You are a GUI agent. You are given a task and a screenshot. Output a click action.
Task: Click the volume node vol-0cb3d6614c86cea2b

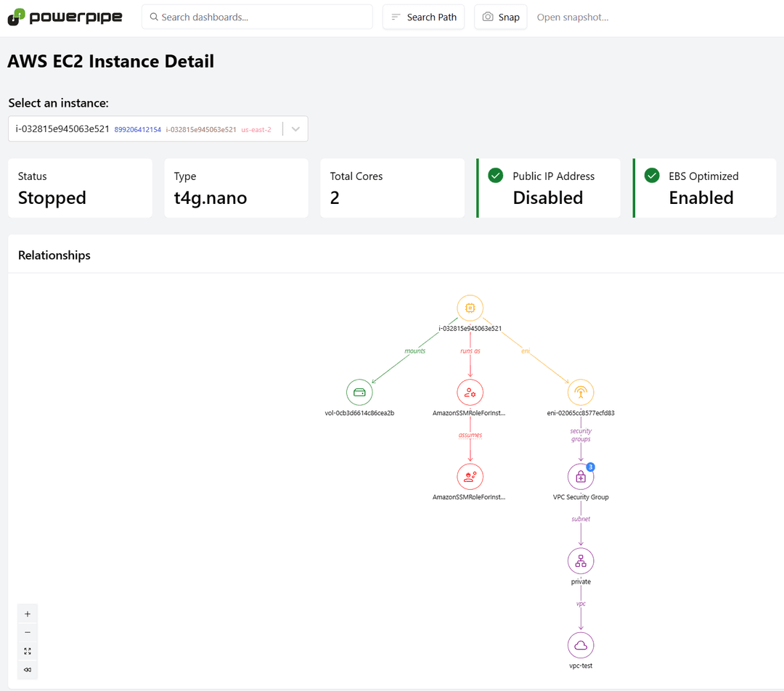(x=359, y=392)
